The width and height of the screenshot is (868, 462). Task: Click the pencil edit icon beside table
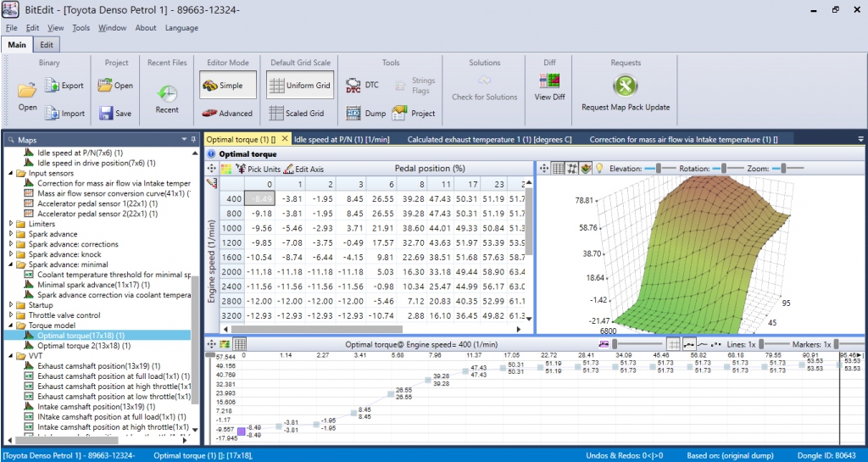point(211,183)
